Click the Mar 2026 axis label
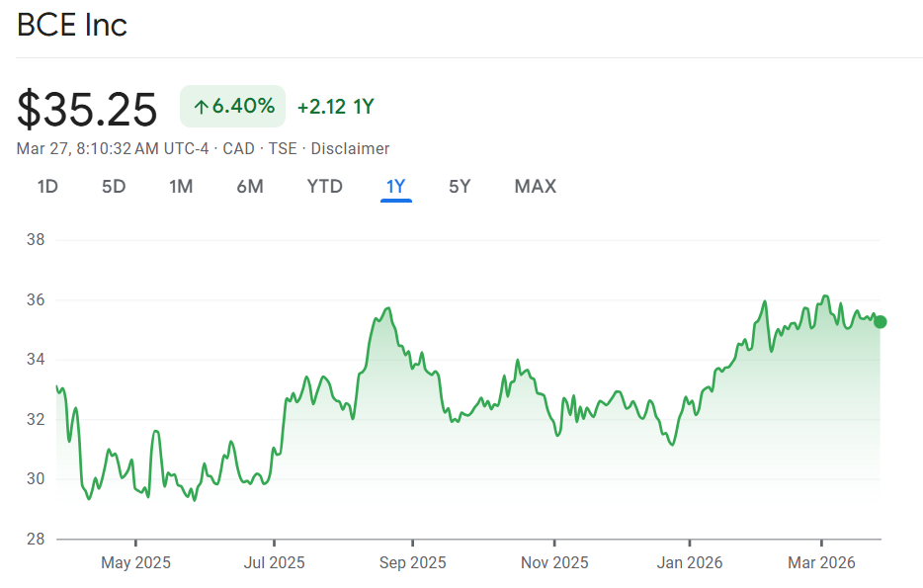 point(821,563)
